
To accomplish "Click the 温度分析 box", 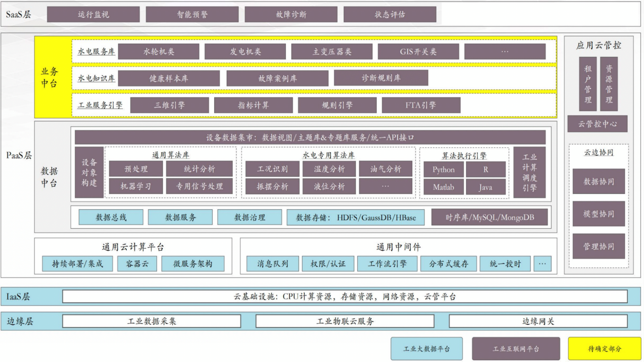I will pyautogui.click(x=329, y=169).
